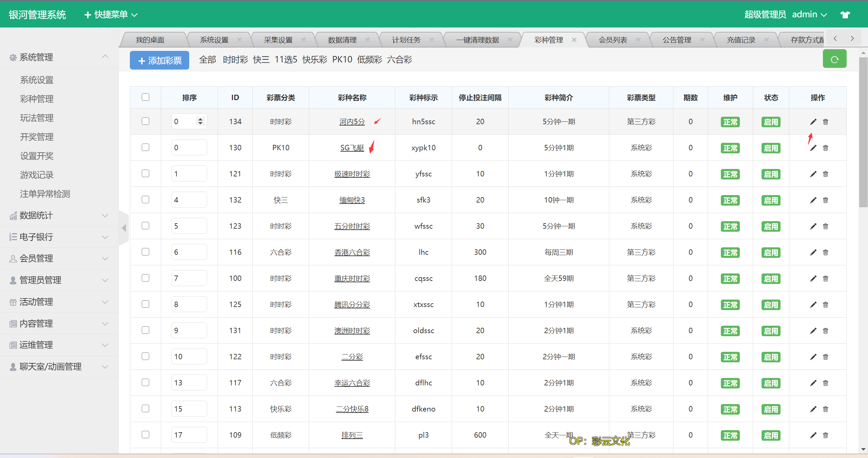Click the edit pencil for 河内5分 row
Screen dimensions: 868x458
813,122
